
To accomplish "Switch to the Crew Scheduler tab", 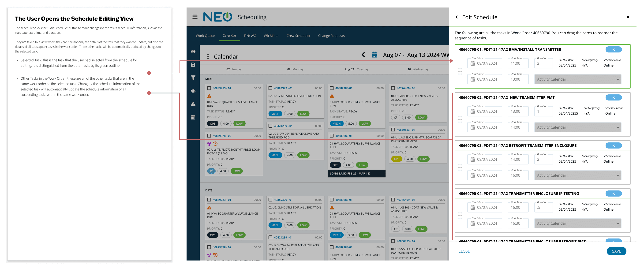I will [298, 36].
